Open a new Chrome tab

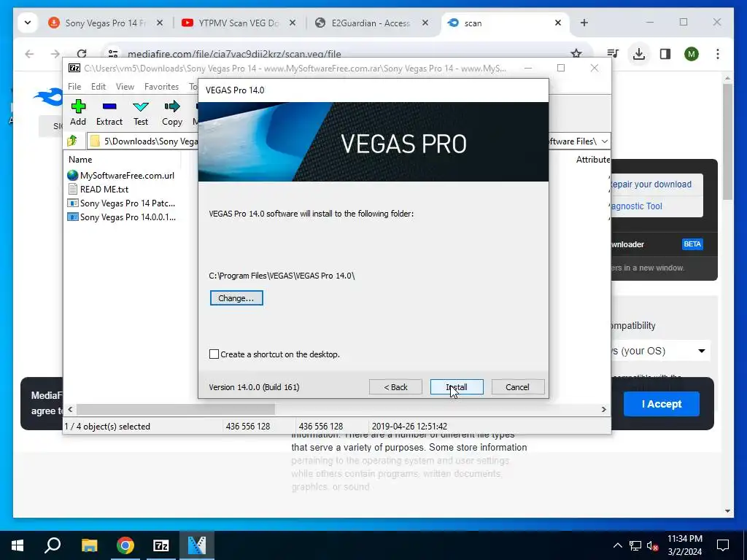[584, 23]
